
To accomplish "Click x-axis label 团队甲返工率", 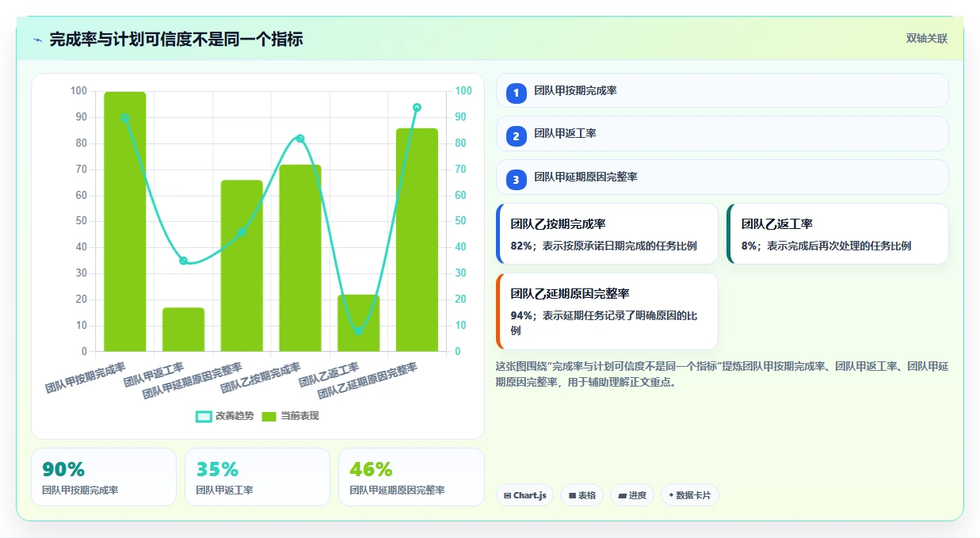I will point(154,375).
